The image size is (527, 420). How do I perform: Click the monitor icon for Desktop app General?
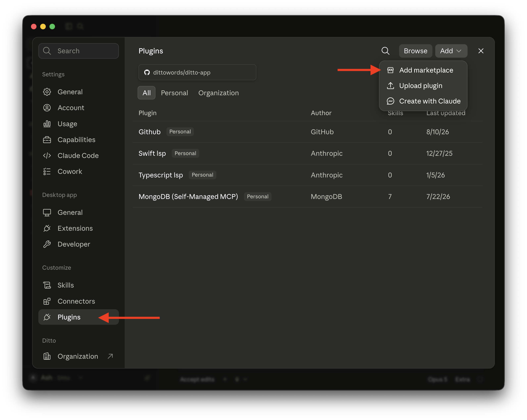[47, 213]
